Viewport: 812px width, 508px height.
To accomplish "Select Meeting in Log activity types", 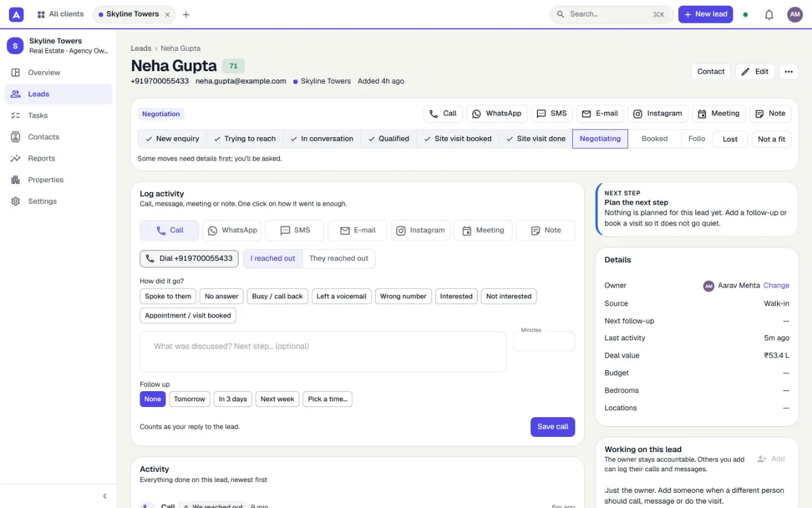I will click(x=483, y=231).
